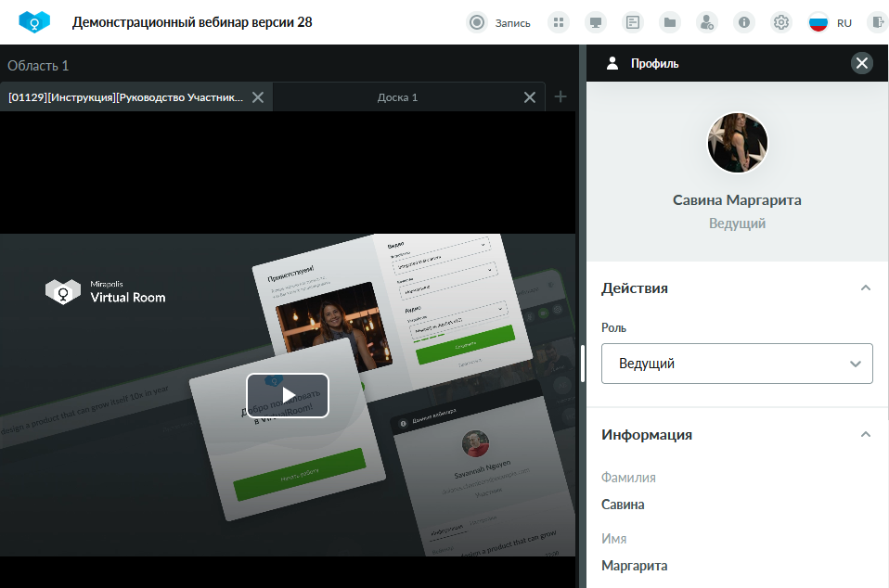Open the layout grid icon

click(559, 22)
